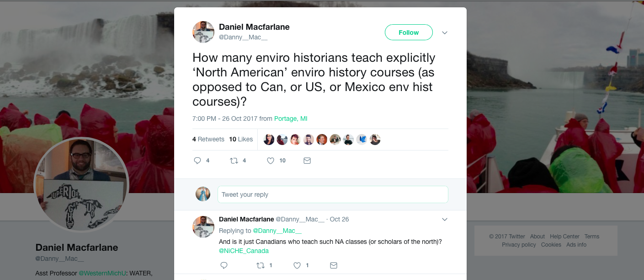644x280 pixels.
Task: Open the main tweet options chevron
Action: pyautogui.click(x=445, y=32)
